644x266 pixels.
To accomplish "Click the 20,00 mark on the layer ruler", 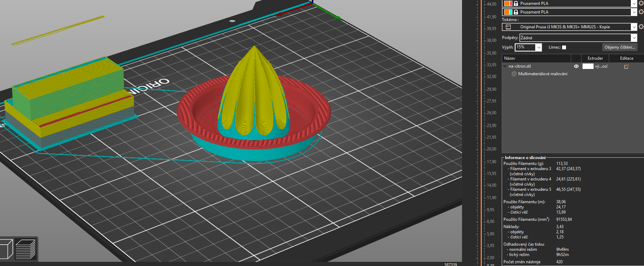I will click(491, 149).
